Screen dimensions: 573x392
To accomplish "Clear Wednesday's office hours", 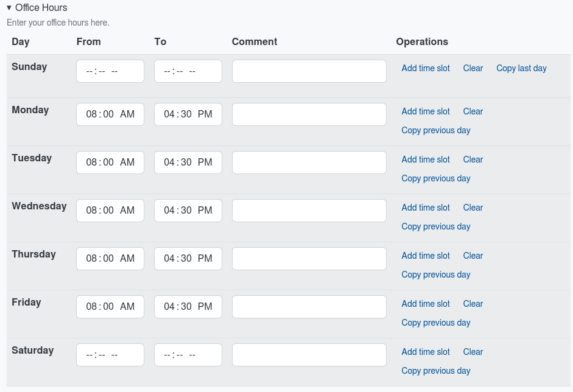I will (473, 207).
